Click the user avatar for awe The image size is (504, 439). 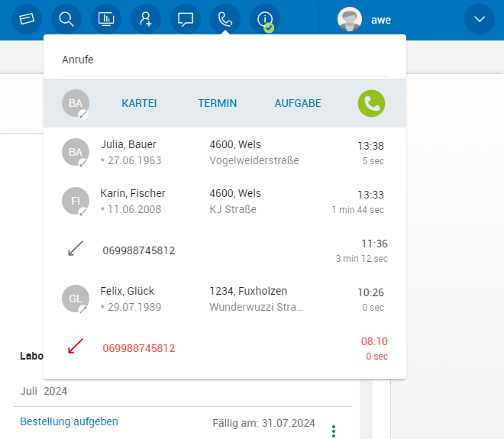(350, 19)
